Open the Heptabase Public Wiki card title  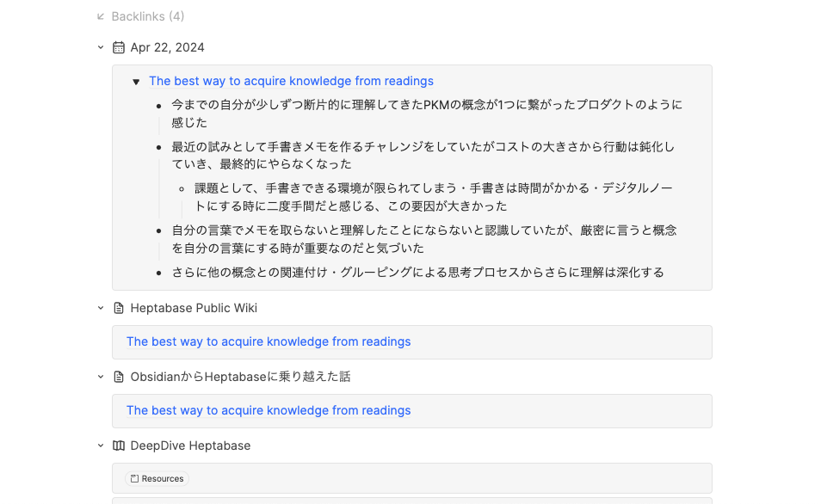pyautogui.click(x=194, y=308)
